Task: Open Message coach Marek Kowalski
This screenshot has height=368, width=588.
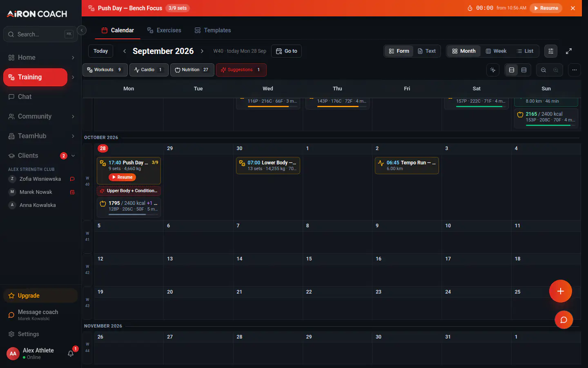Action: point(40,315)
